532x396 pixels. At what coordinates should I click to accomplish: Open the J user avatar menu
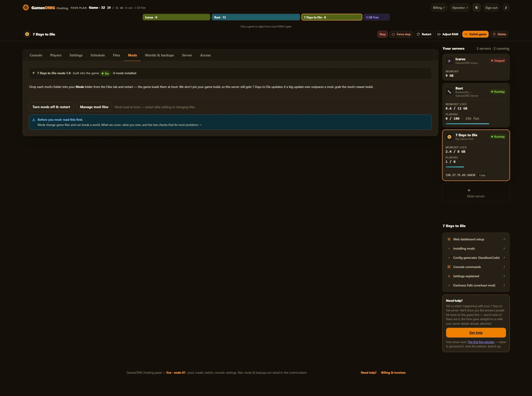pyautogui.click(x=506, y=8)
